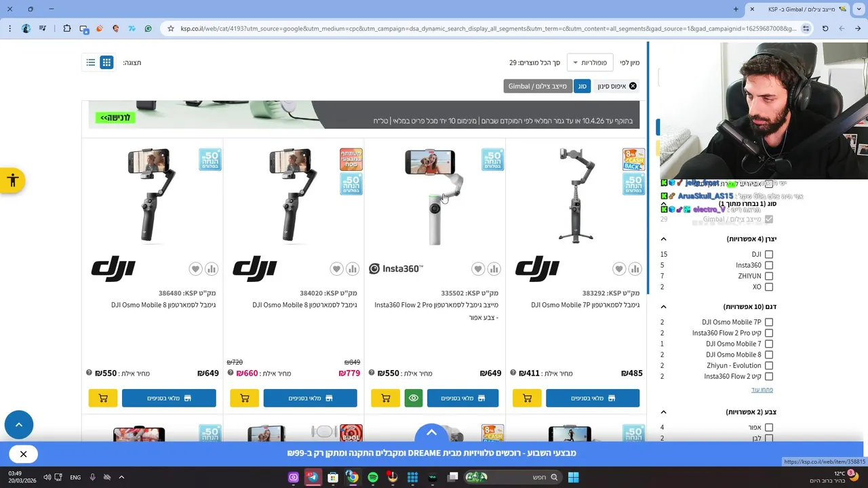Check branch stock for Osmo Mobile 8 ₪779

point(310,398)
